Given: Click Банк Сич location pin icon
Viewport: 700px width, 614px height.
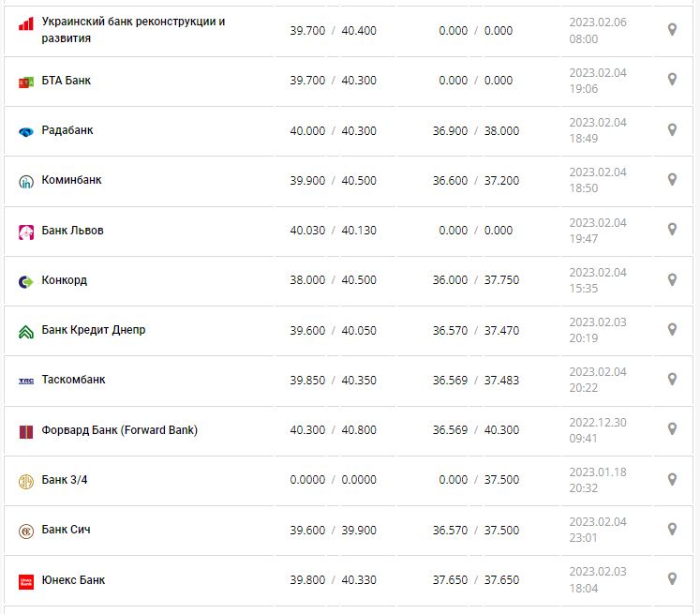Looking at the screenshot, I should click(672, 529).
